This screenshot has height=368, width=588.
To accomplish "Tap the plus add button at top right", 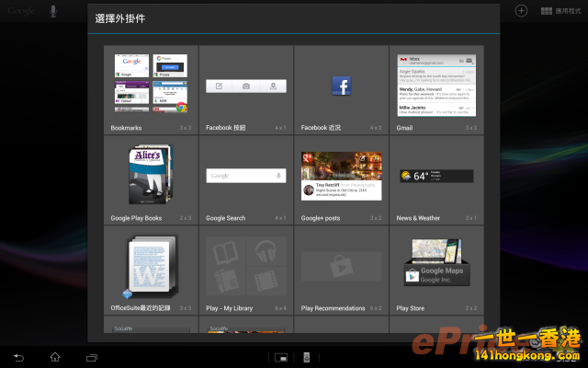I will click(x=521, y=11).
